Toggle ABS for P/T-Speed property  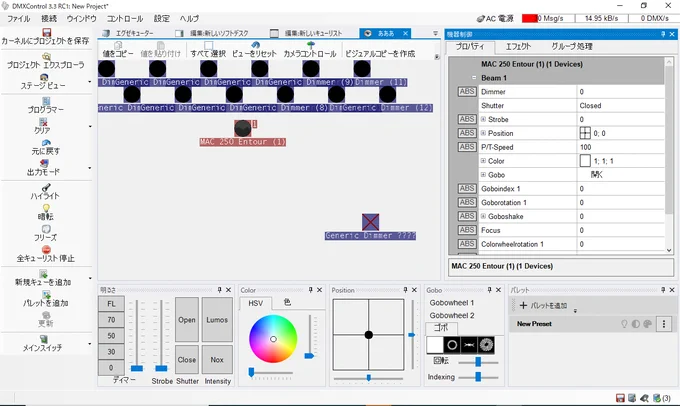tap(467, 147)
